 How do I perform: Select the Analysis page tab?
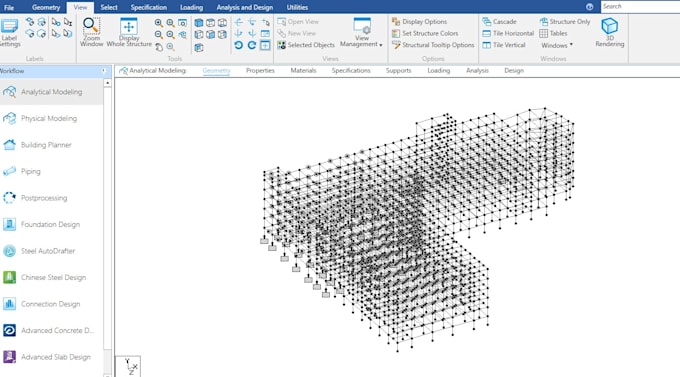click(x=477, y=71)
